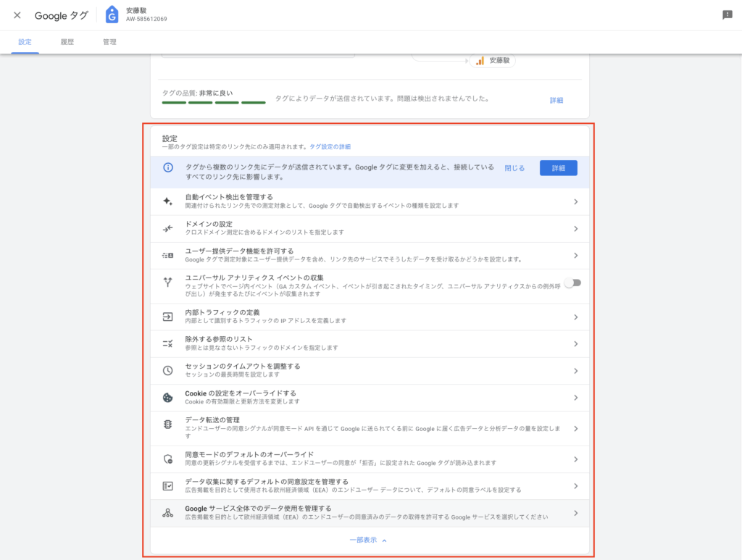Image resolution: width=742 pixels, height=560 pixels.
Task: Click the データ転送の管理 title text
Action: coord(212,420)
